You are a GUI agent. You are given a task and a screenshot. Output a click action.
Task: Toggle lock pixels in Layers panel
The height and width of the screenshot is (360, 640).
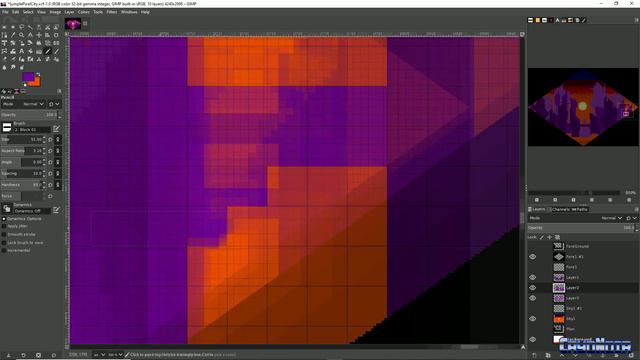tap(542, 237)
